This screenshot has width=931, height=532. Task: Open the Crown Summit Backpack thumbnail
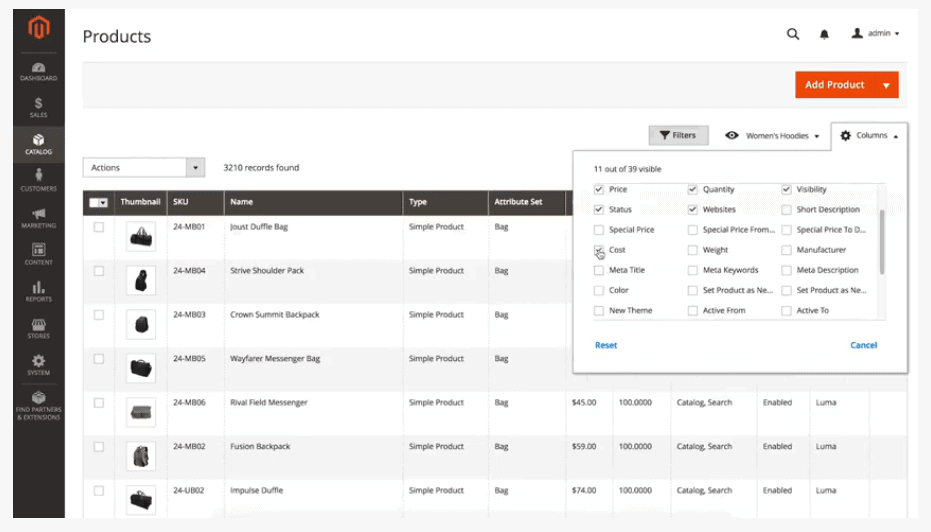(141, 324)
